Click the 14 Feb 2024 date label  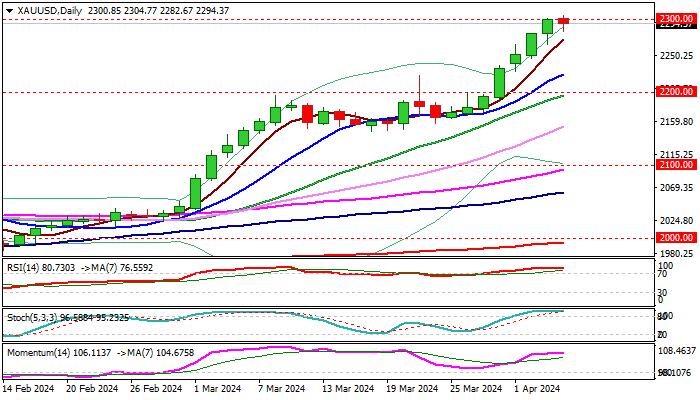point(30,388)
